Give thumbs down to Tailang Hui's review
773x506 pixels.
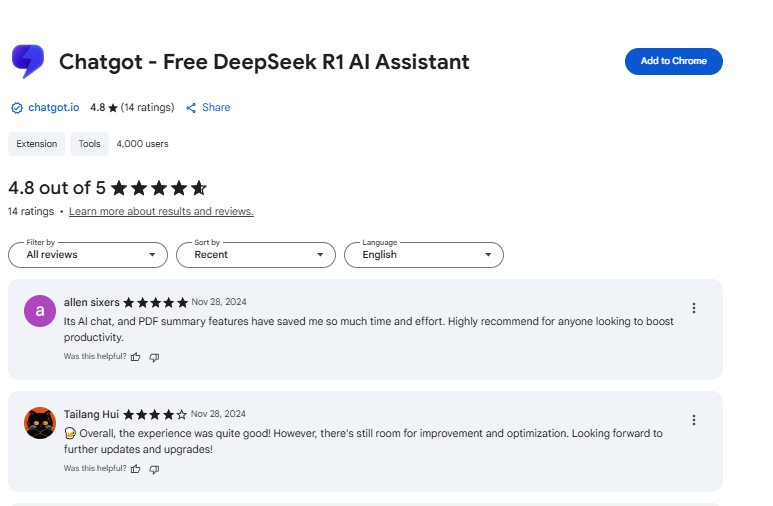(x=154, y=469)
